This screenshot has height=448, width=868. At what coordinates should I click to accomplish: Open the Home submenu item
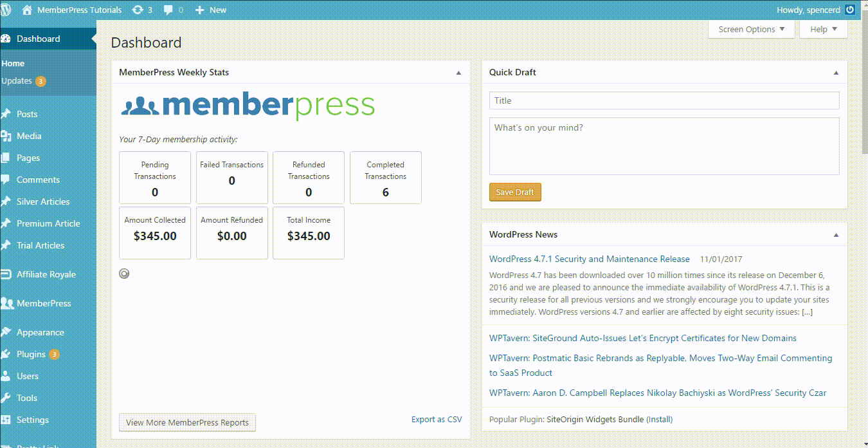[x=13, y=63]
